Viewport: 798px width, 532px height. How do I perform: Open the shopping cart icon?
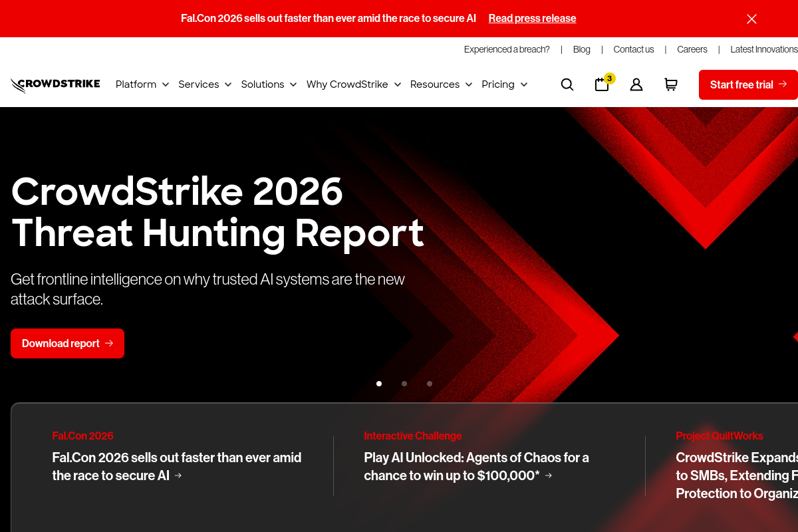coord(671,84)
